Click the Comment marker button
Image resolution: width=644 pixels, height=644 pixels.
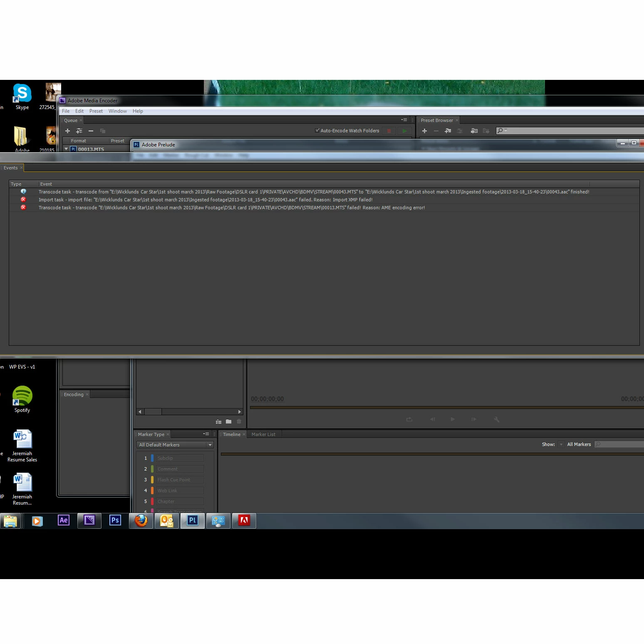click(180, 469)
